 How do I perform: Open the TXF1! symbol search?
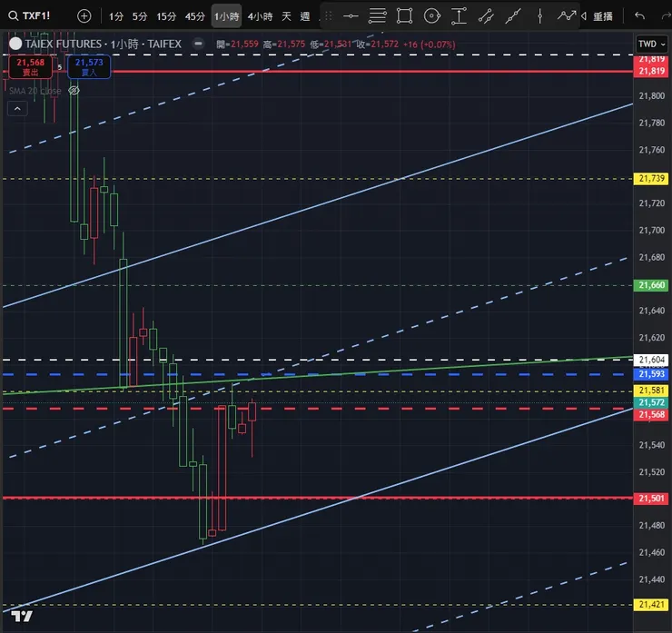coord(29,15)
